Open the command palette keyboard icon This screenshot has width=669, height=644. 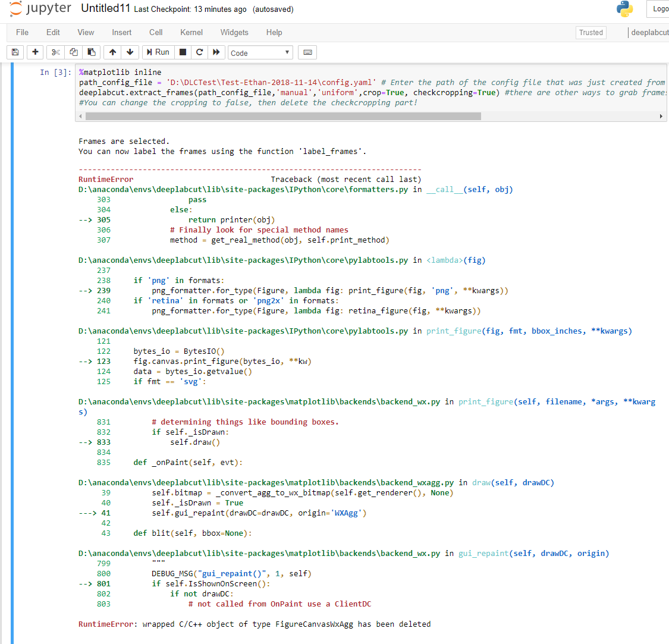pyautogui.click(x=307, y=52)
